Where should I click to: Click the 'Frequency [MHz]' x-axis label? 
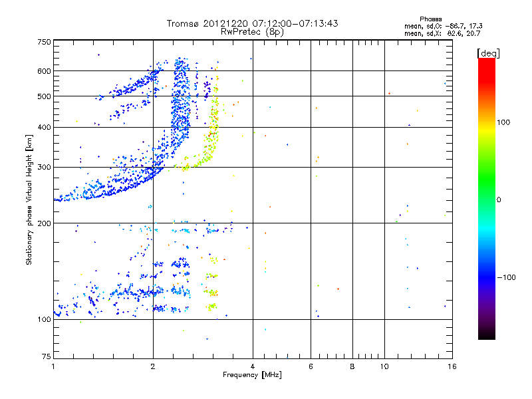(252, 375)
